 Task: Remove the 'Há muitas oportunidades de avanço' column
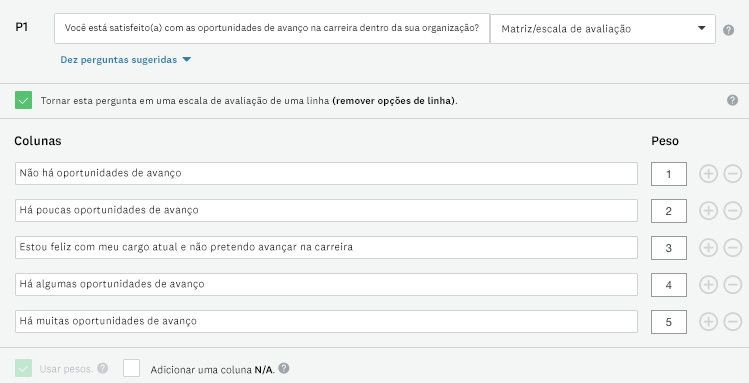(732, 322)
